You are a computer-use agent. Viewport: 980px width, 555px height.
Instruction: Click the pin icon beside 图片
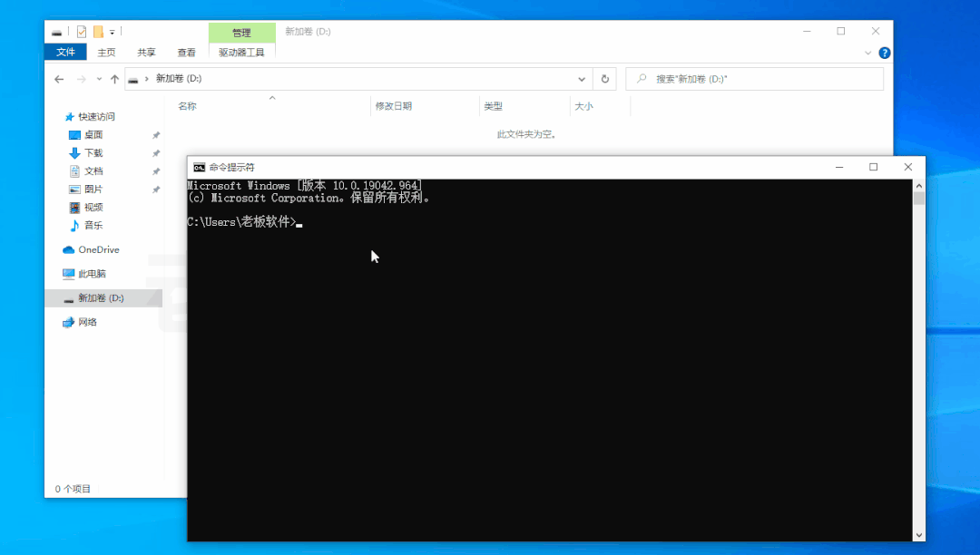click(156, 190)
